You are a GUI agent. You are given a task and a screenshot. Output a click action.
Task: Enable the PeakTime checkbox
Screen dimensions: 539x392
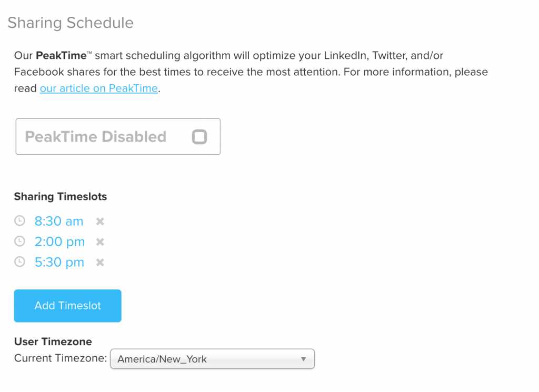199,137
